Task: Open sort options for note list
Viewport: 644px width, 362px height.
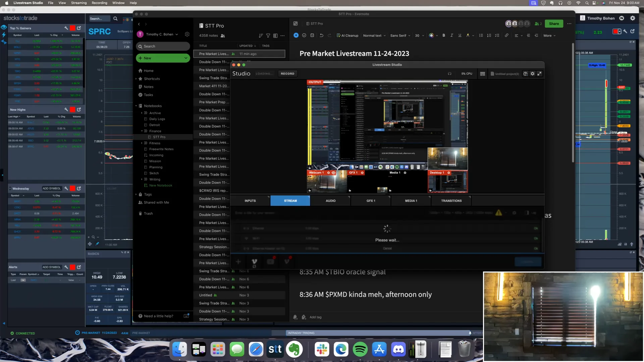Action: [x=261, y=36]
